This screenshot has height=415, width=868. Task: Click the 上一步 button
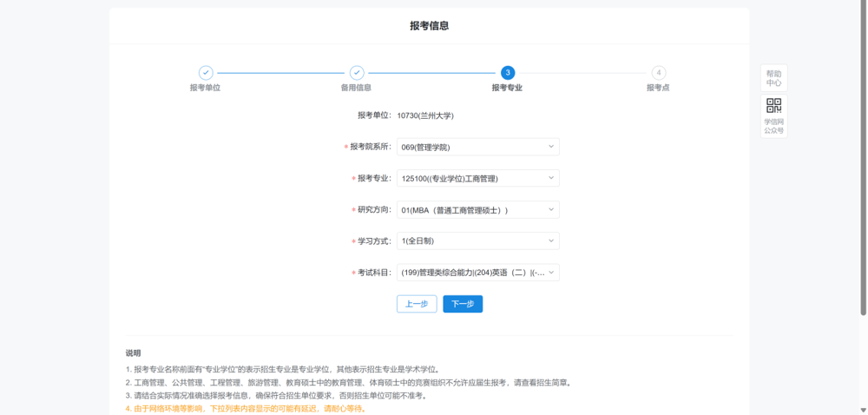click(417, 304)
